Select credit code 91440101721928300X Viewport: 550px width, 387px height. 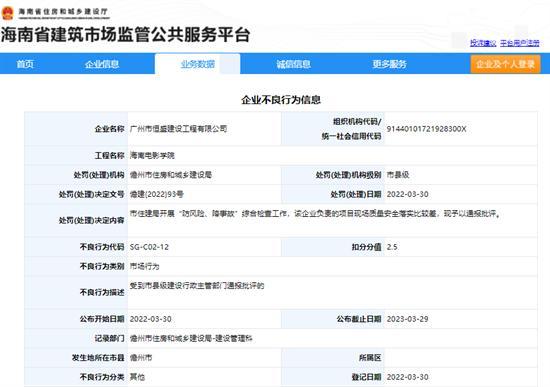click(427, 129)
